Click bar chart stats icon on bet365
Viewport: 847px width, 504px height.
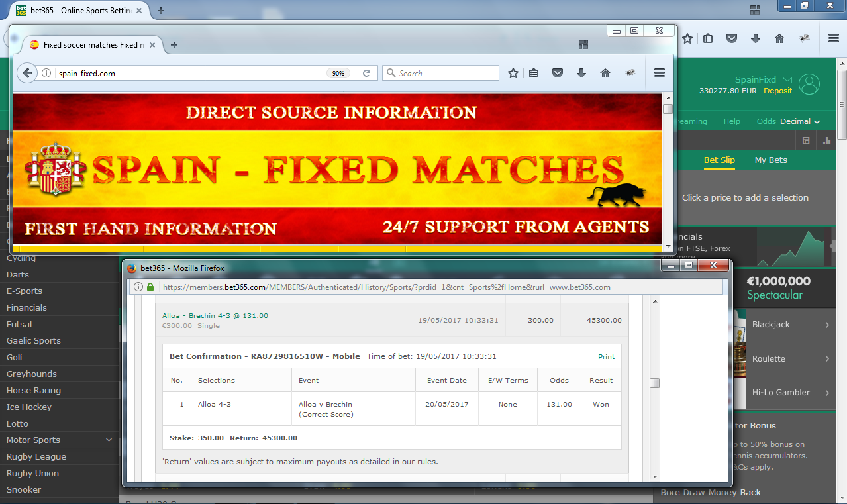point(827,140)
